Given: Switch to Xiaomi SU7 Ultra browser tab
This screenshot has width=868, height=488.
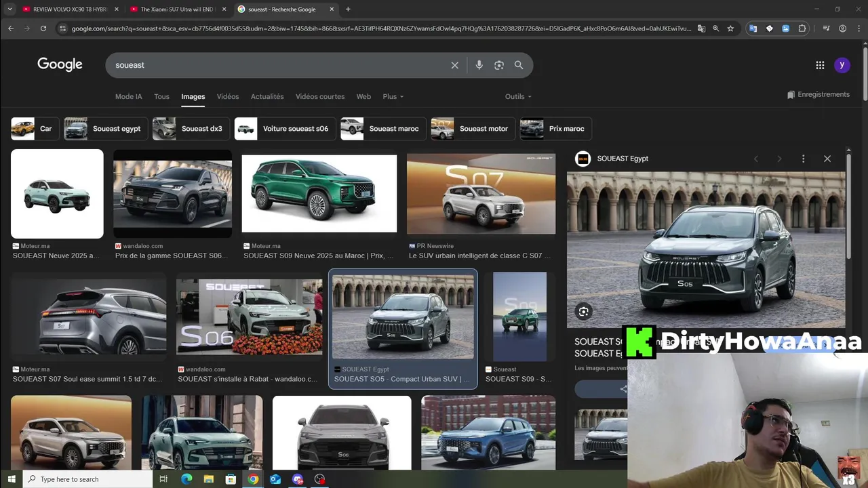Looking at the screenshot, I should pos(178,9).
